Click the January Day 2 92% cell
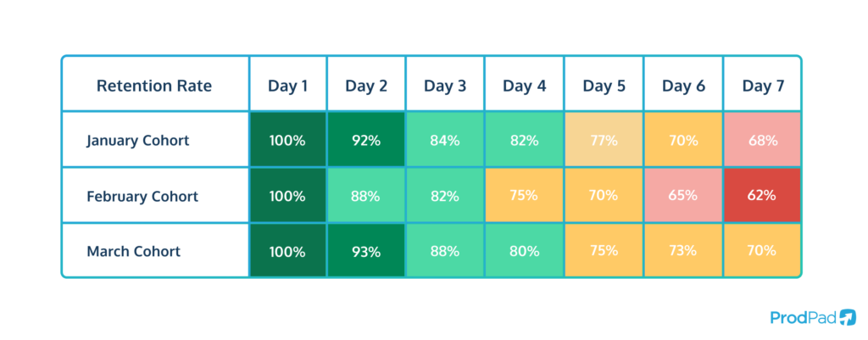Screen dimensions: 868x340 [x=366, y=141]
